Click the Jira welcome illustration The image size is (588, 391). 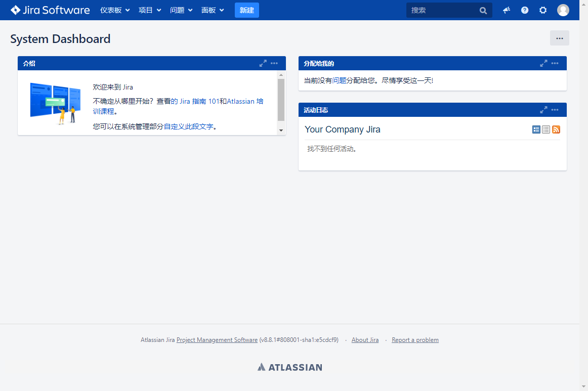coord(56,104)
